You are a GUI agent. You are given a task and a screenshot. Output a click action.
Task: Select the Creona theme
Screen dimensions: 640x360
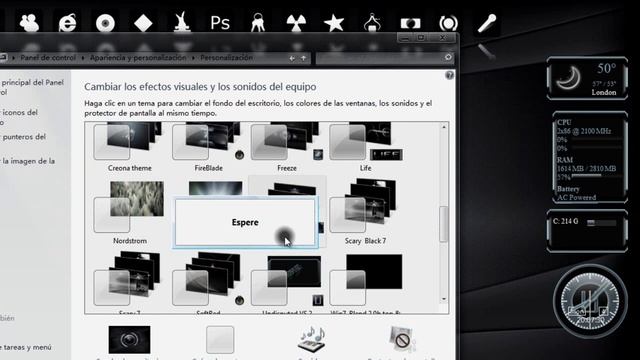[129, 147]
